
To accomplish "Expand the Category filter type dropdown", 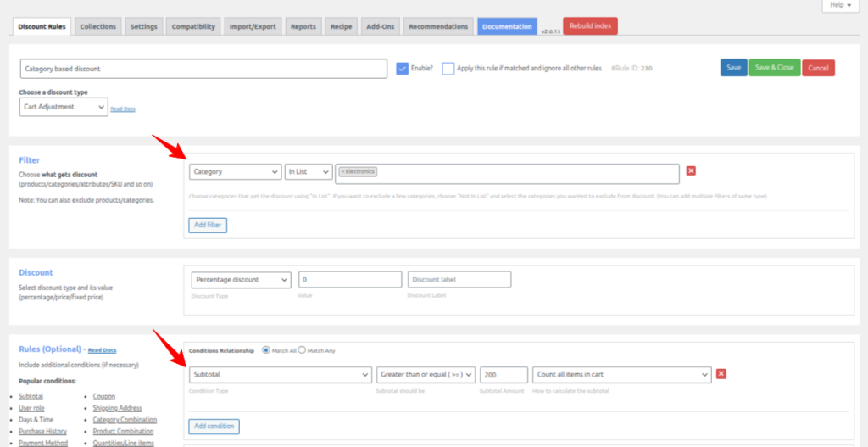I will pyautogui.click(x=236, y=172).
